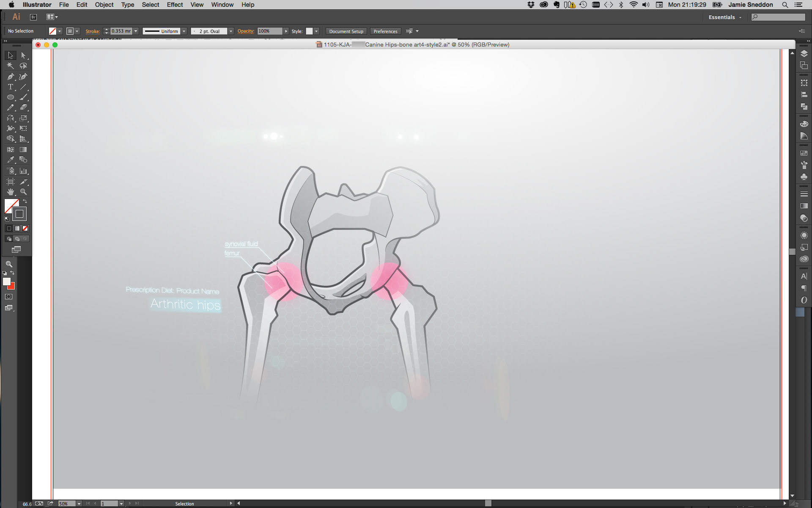The width and height of the screenshot is (812, 508).
Task: Click the Preferences button
Action: pyautogui.click(x=385, y=31)
